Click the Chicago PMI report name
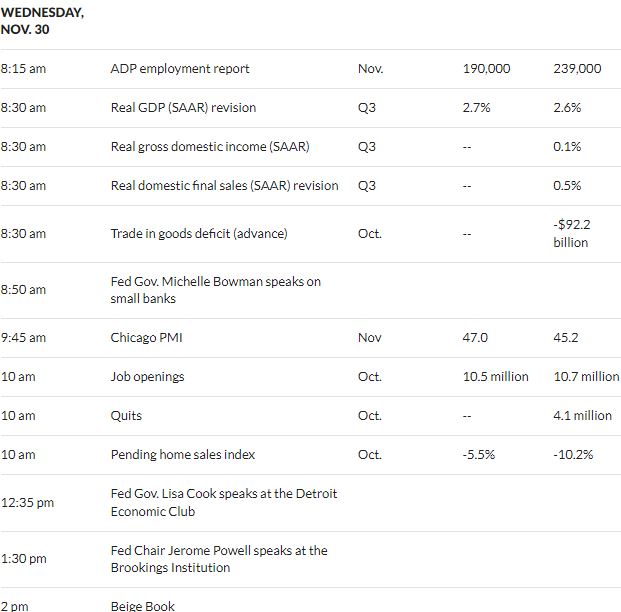 (x=147, y=337)
